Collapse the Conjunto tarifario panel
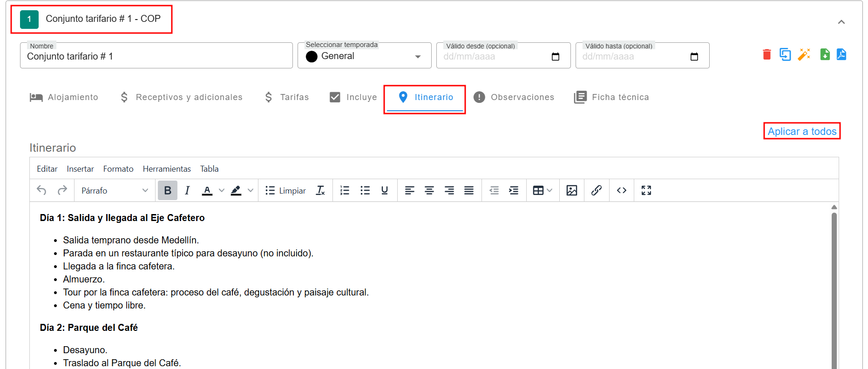 tap(841, 22)
